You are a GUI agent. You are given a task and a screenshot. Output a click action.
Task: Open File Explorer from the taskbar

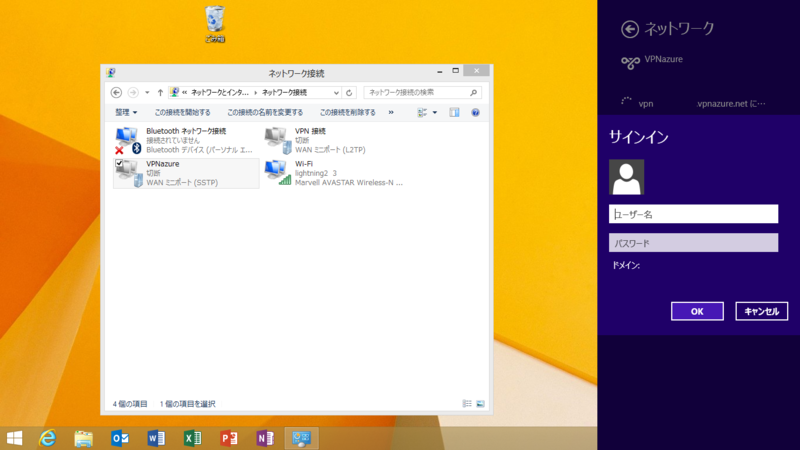[83, 438]
